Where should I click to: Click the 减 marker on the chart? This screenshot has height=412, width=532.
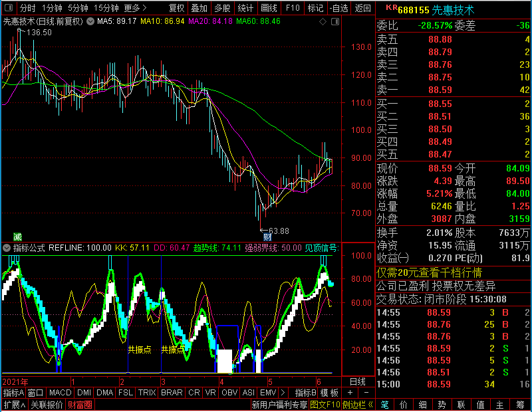tap(17, 237)
